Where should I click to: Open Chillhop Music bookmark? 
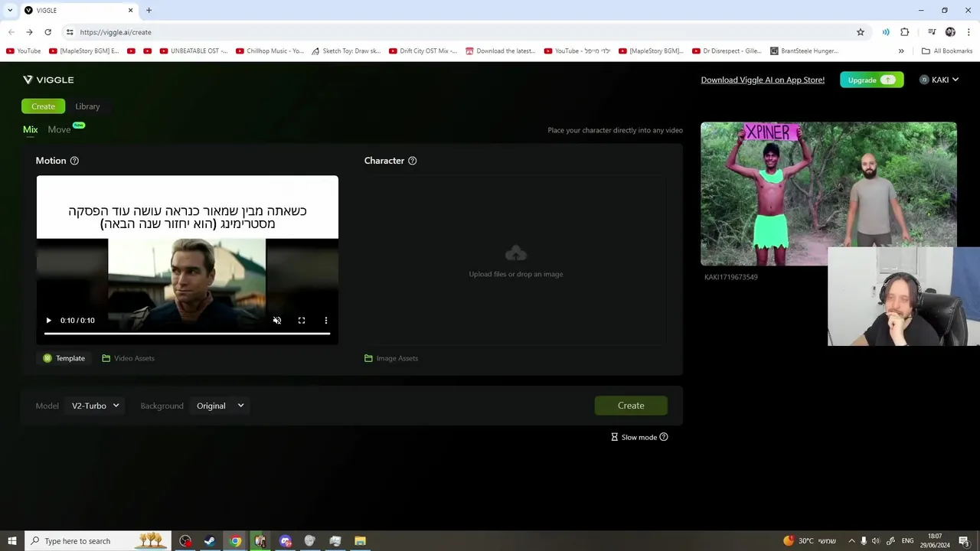269,51
